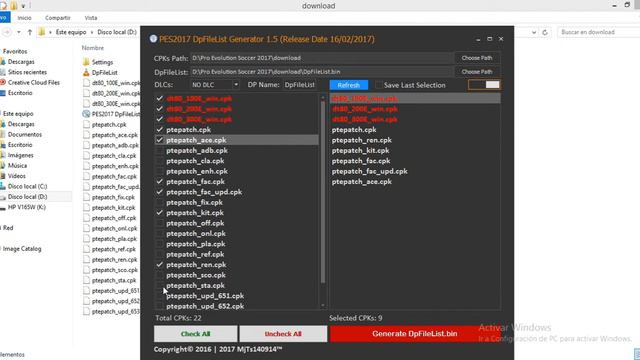
Task: Select Documentos in Explorer sidebar
Action: pos(24,134)
